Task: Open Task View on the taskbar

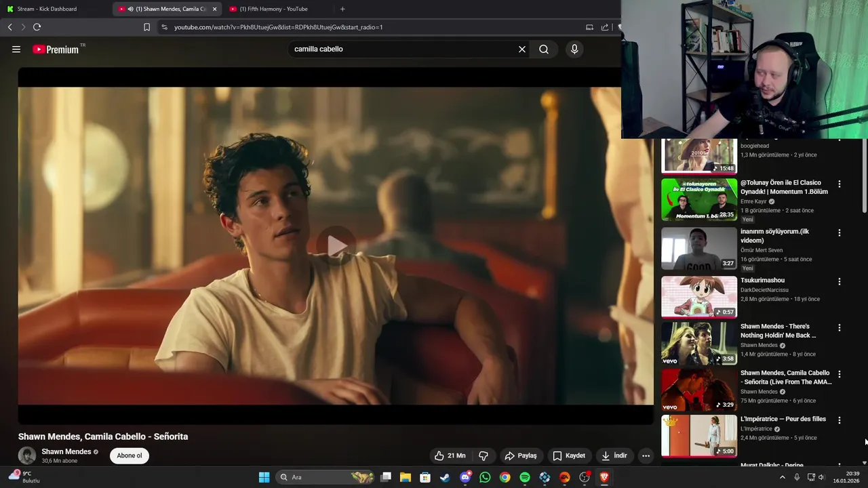Action: coord(386,477)
